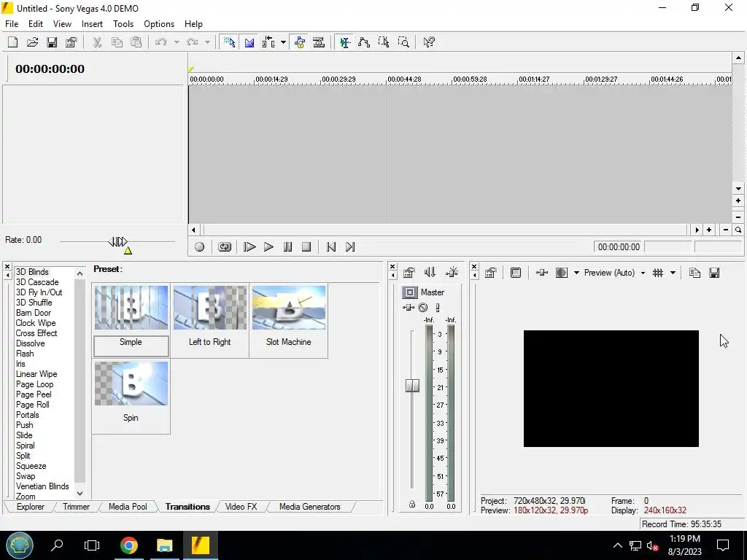Toggle the Auto Ripple button
This screenshot has width=747, height=560.
click(268, 42)
